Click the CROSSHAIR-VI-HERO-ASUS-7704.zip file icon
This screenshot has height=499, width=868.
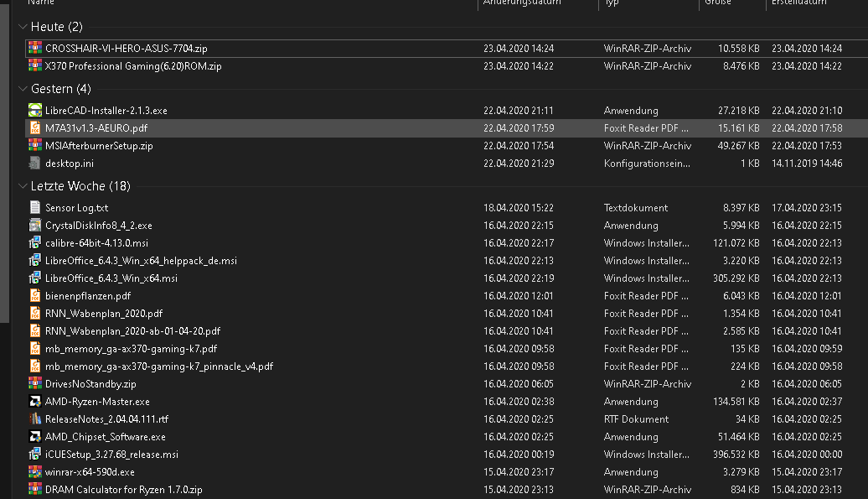35,48
